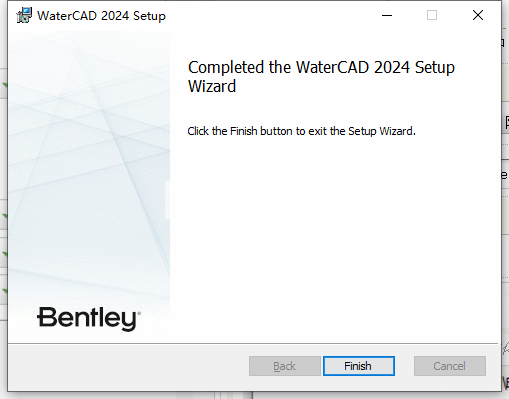
Task: Open the installer icon system menu
Action: [24, 15]
